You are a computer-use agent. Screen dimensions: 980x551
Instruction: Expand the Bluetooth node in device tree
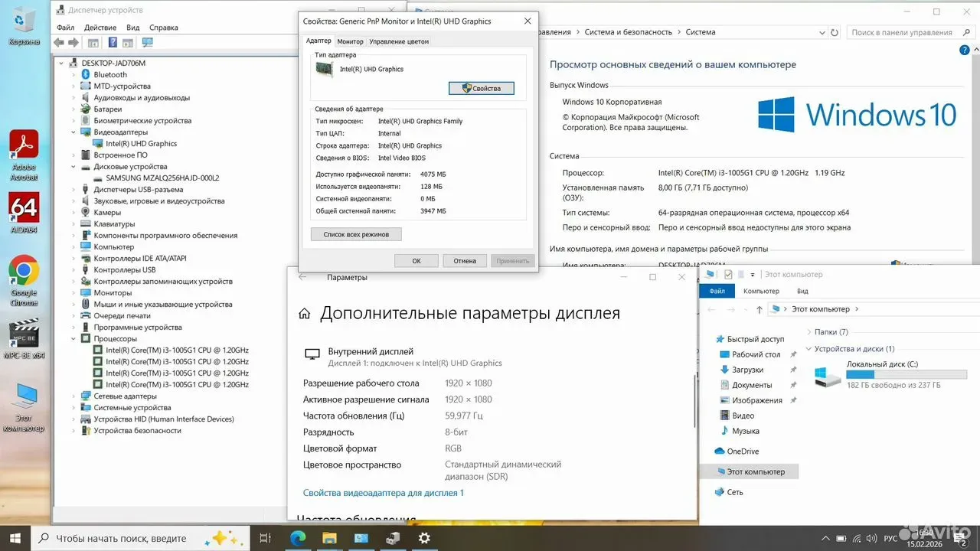pos(74,74)
